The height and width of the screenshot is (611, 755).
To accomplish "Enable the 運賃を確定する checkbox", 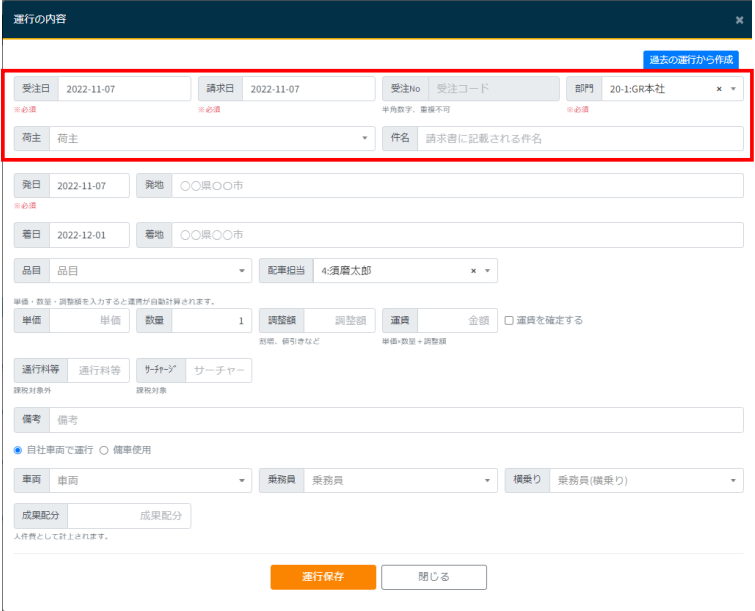I will (509, 320).
